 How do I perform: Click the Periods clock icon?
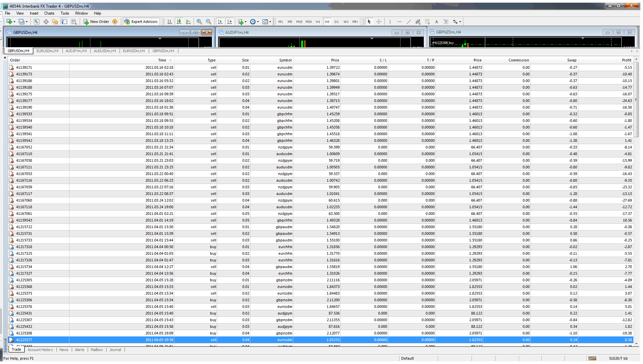click(x=253, y=22)
